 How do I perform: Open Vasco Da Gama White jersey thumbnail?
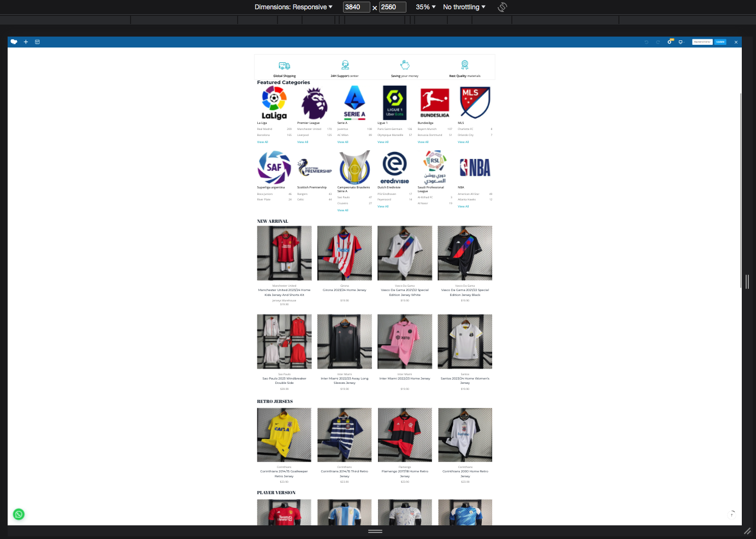click(405, 253)
